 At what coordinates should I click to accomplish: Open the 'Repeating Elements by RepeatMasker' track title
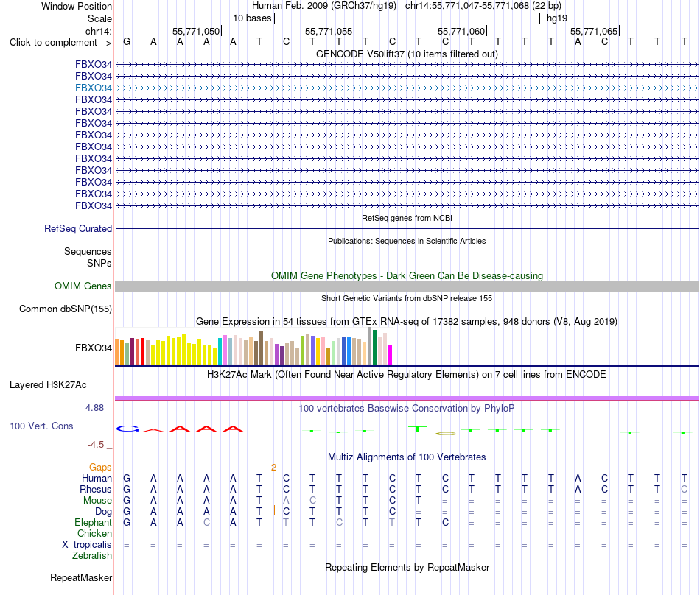pyautogui.click(x=407, y=567)
